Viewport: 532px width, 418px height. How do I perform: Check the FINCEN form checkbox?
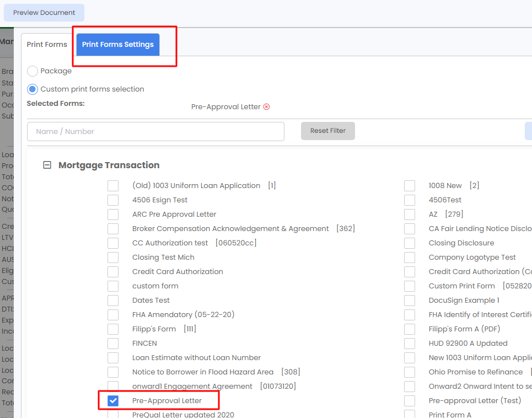(113, 343)
